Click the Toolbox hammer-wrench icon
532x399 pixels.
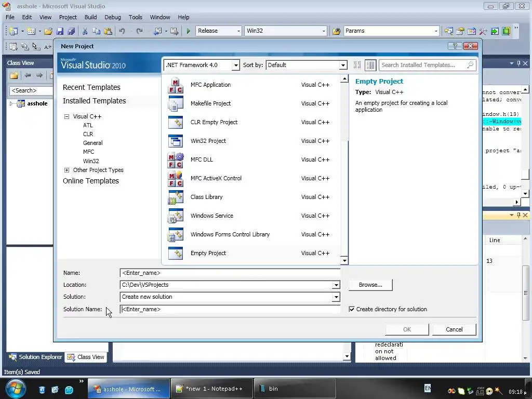(483, 31)
